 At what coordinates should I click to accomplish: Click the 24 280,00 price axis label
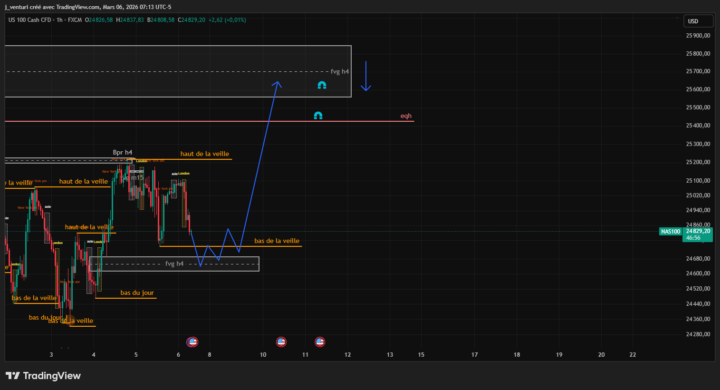click(698, 334)
